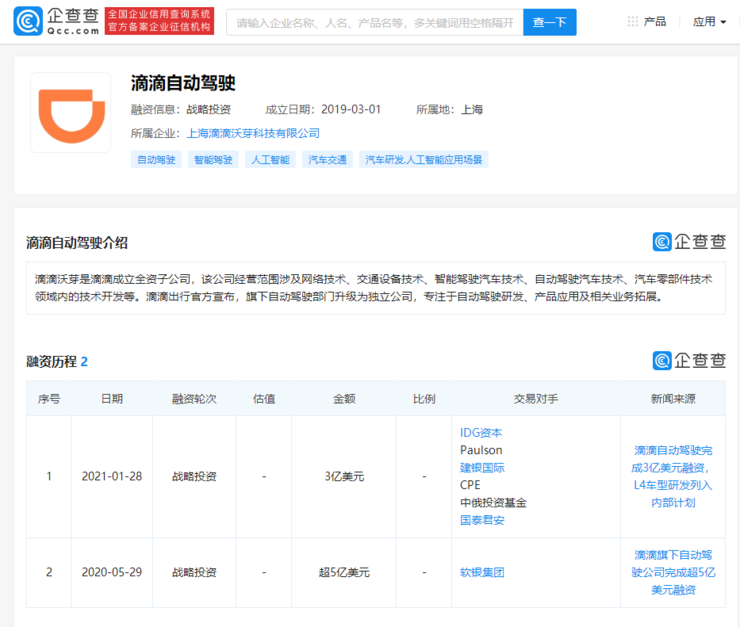Open the 软银集团 investor link
This screenshot has width=740, height=627.
(x=482, y=573)
